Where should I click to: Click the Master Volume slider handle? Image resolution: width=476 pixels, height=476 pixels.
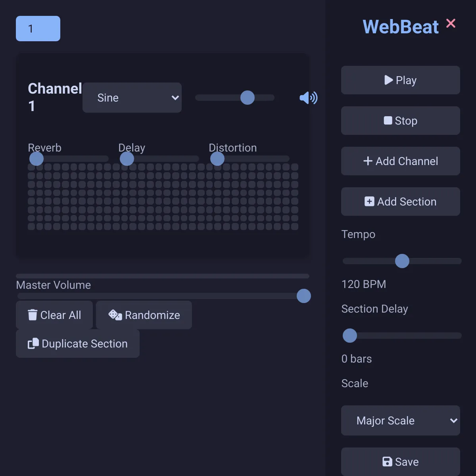(x=304, y=296)
